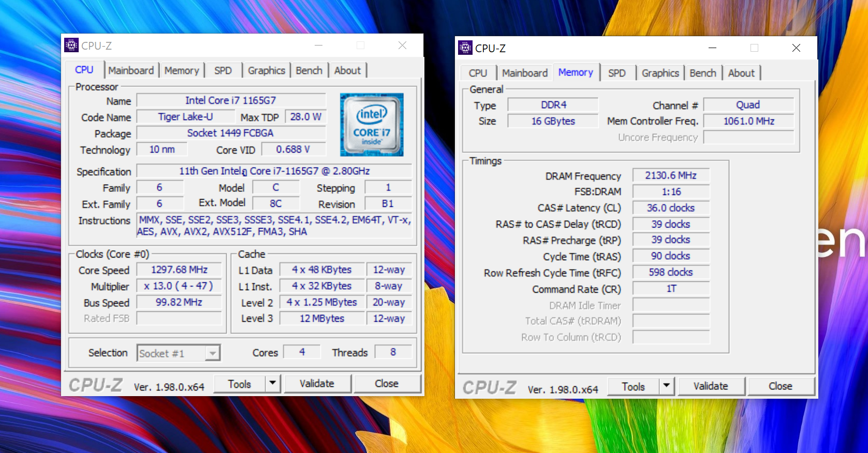Image resolution: width=868 pixels, height=453 pixels.
Task: Open Bench tab in left window
Action: tap(309, 70)
